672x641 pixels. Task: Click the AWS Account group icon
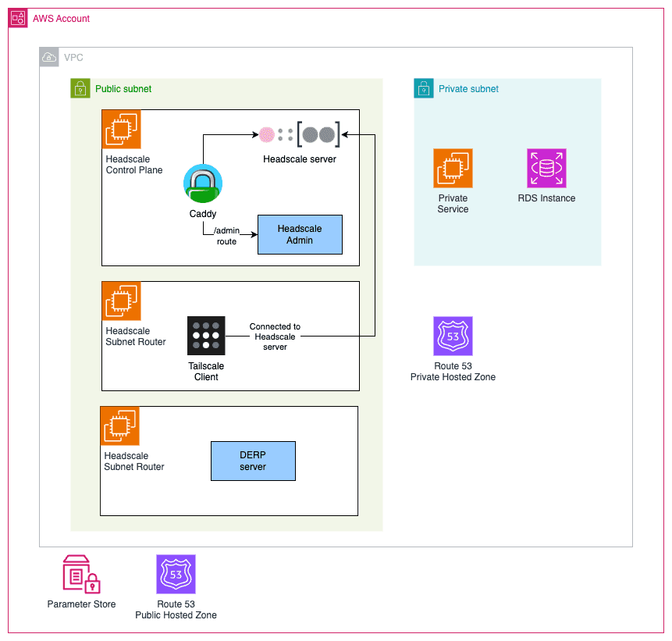(x=18, y=19)
